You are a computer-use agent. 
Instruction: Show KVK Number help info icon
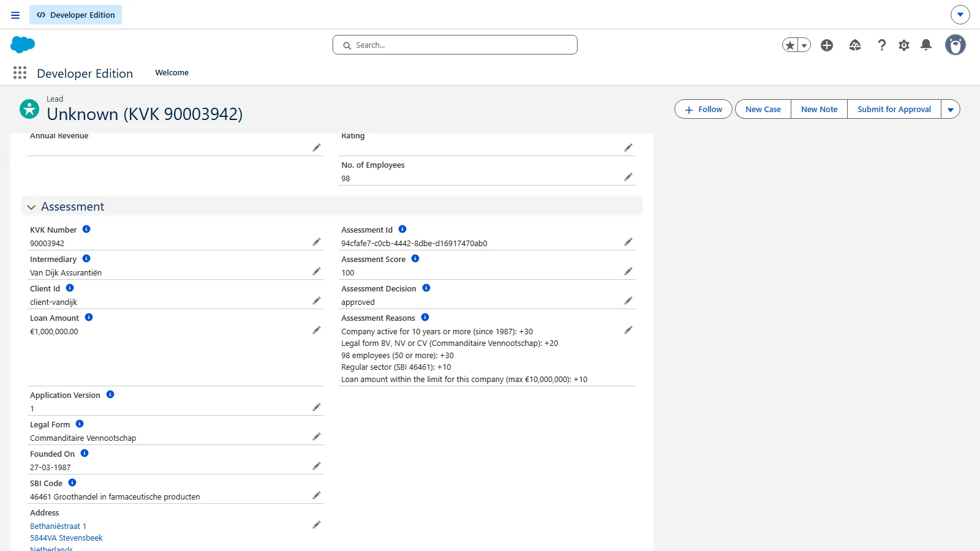click(x=86, y=229)
